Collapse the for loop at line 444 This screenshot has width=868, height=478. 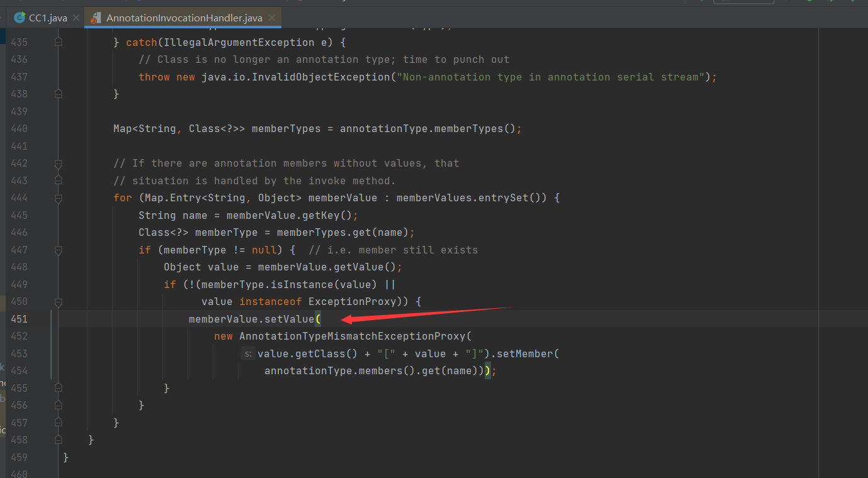[59, 198]
